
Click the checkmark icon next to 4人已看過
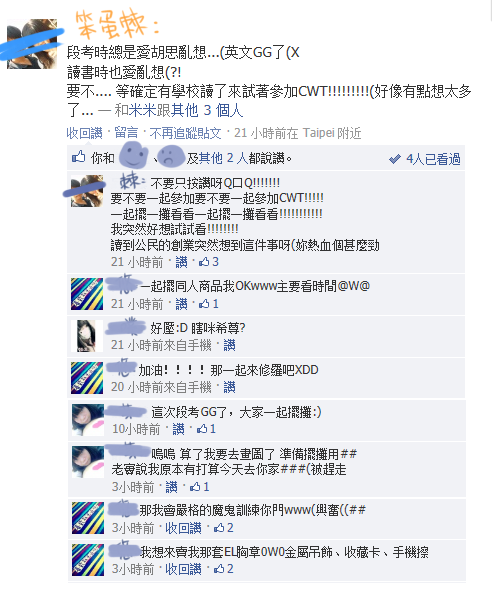(394, 159)
